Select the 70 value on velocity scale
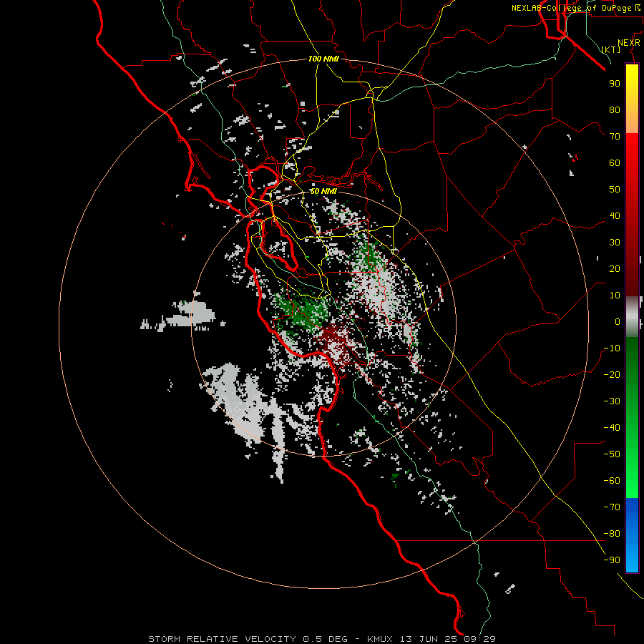The height and width of the screenshot is (644, 644). click(x=615, y=137)
